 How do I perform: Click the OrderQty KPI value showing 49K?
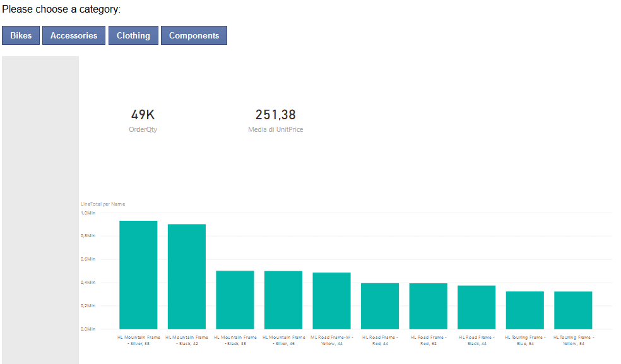click(143, 115)
